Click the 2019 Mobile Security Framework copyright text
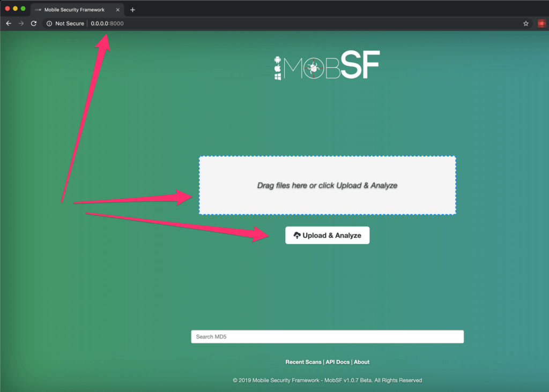Viewport: 549px width, 392px height. pos(328,380)
